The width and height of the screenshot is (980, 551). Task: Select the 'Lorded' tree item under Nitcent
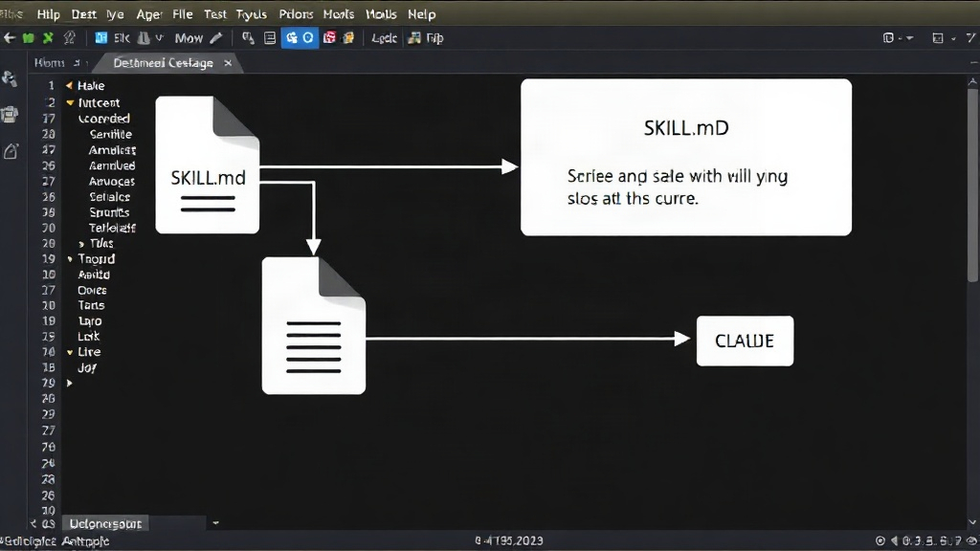103,119
